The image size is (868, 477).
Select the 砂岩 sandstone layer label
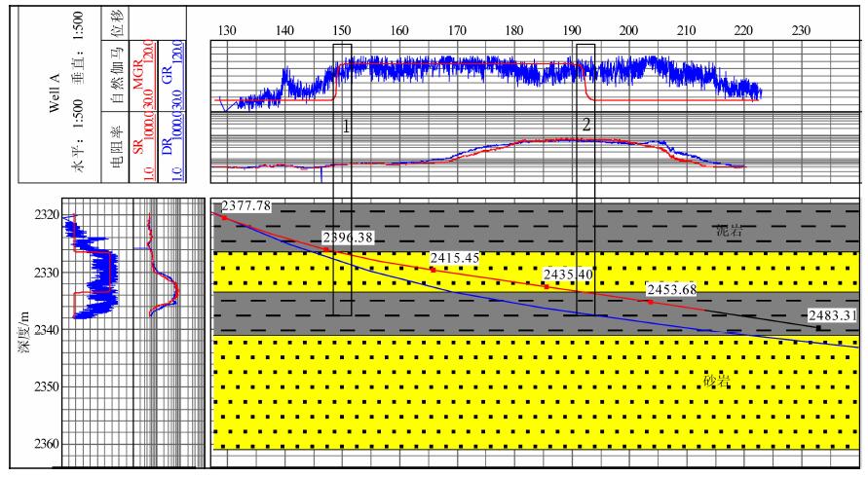tap(718, 381)
